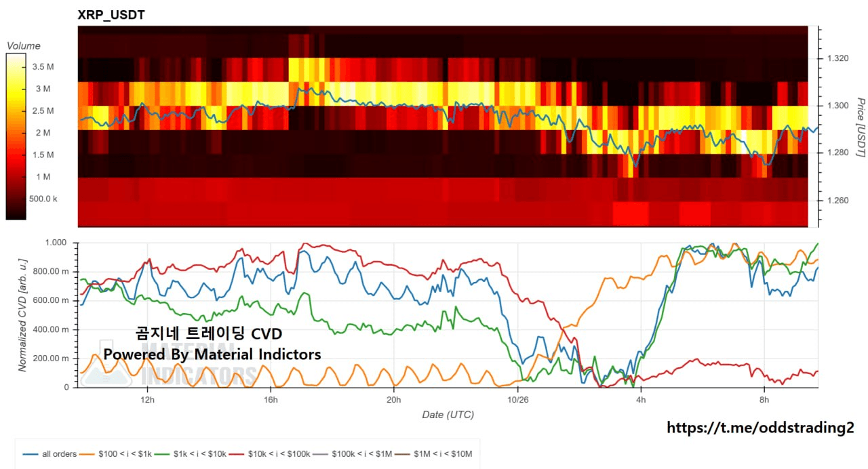This screenshot has height=469, width=868.
Task: Click the 1.280 price axis label
Action: pos(838,153)
